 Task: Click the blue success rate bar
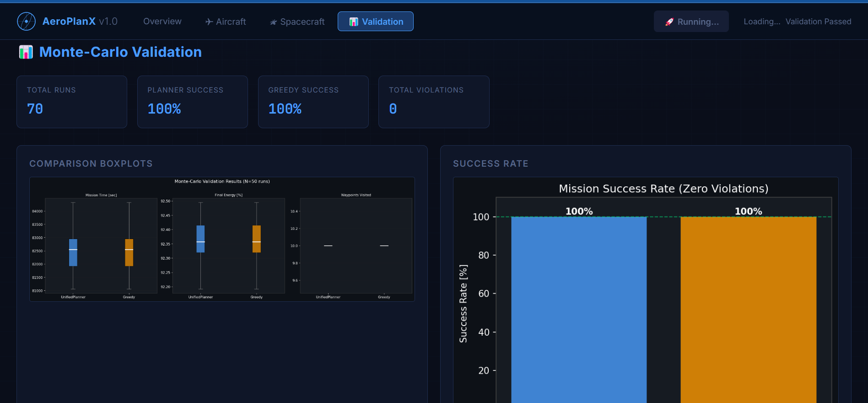pyautogui.click(x=579, y=310)
